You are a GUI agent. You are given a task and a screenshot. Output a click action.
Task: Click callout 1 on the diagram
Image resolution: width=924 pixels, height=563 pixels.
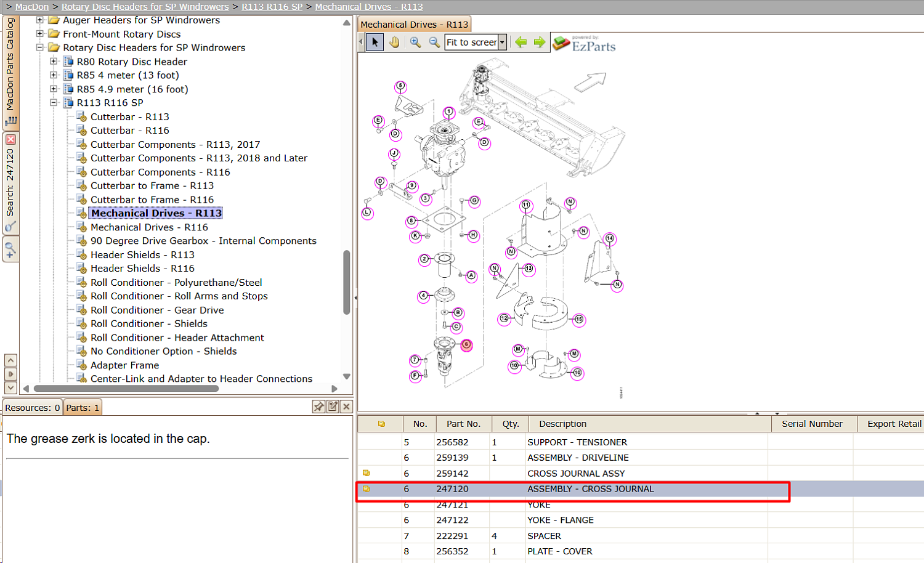pos(449,112)
